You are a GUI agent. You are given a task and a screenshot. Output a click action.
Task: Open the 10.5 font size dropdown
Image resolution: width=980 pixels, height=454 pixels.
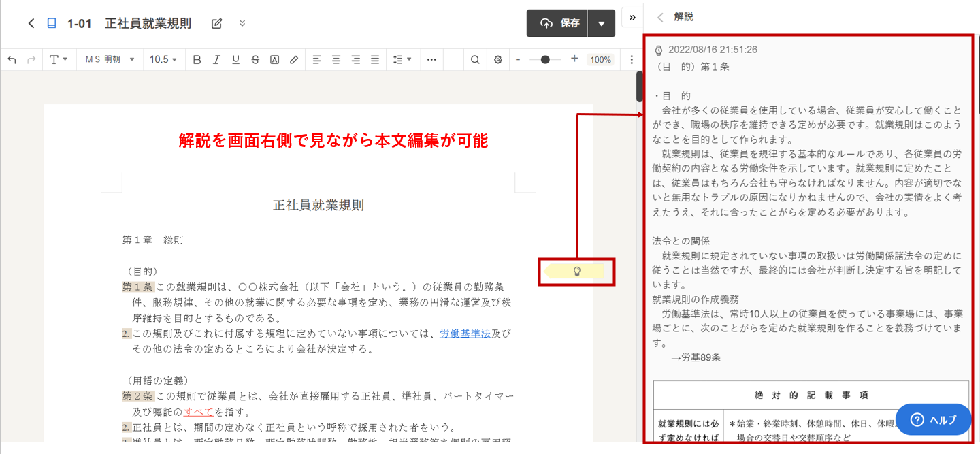pyautogui.click(x=163, y=60)
